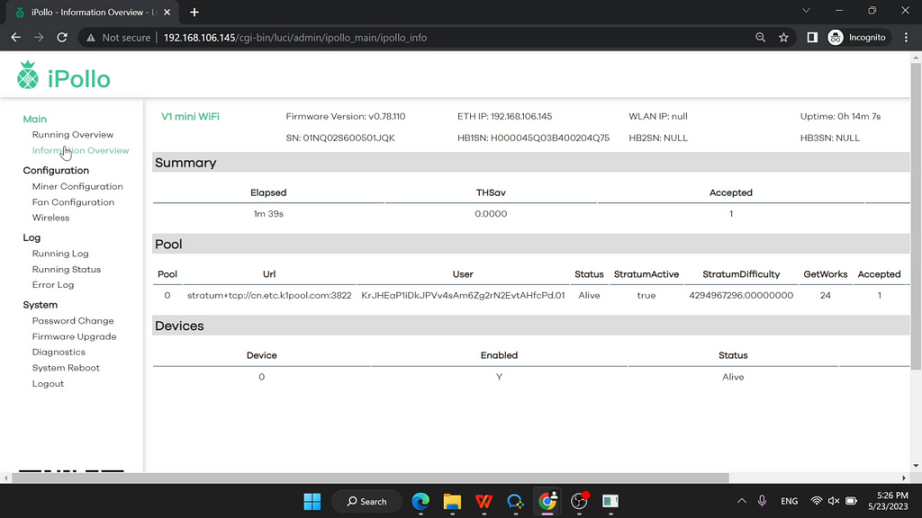Click the THSav value 0.0000

coord(491,214)
